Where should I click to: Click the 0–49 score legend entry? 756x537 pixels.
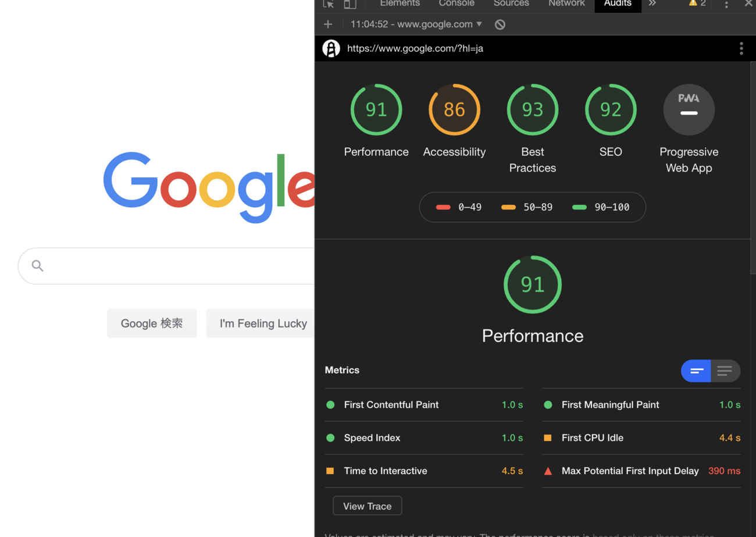(459, 207)
